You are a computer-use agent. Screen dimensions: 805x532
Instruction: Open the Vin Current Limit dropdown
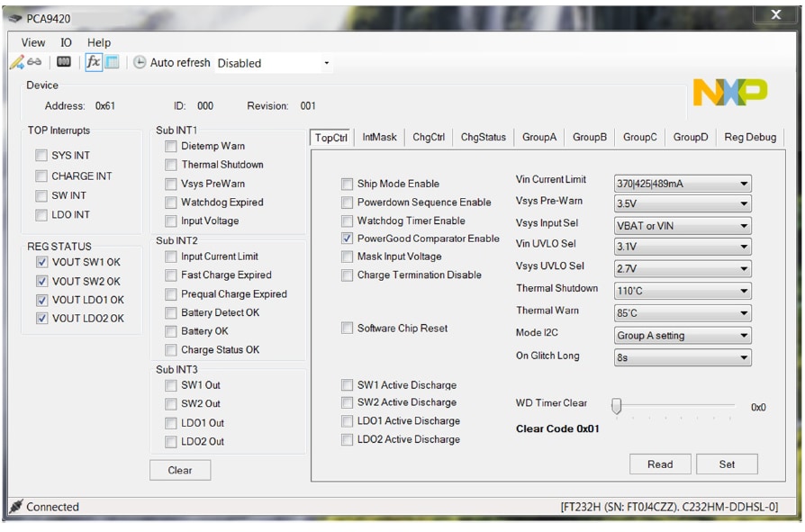click(x=682, y=184)
